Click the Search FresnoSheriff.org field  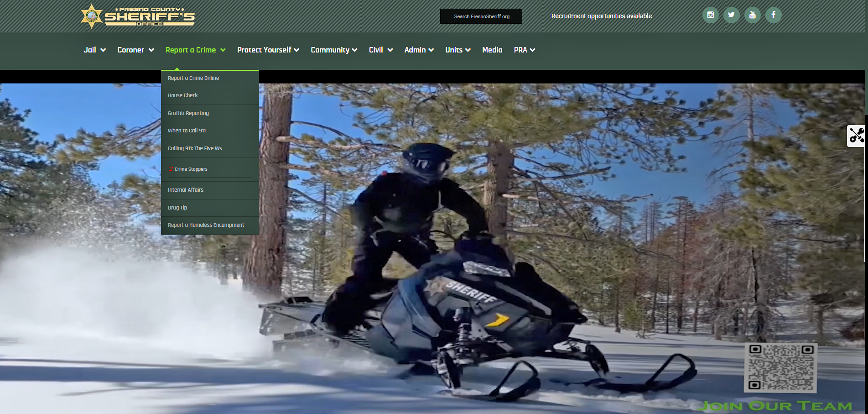[x=481, y=16]
